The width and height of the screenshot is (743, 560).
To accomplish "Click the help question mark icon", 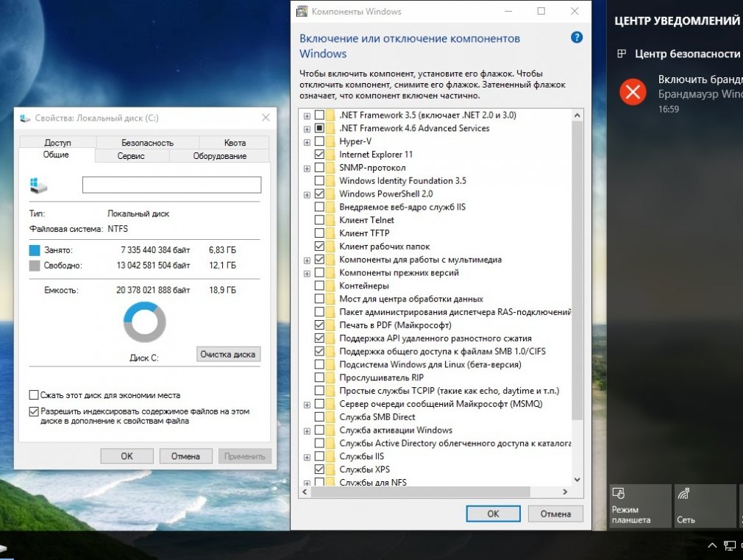I will click(x=576, y=38).
